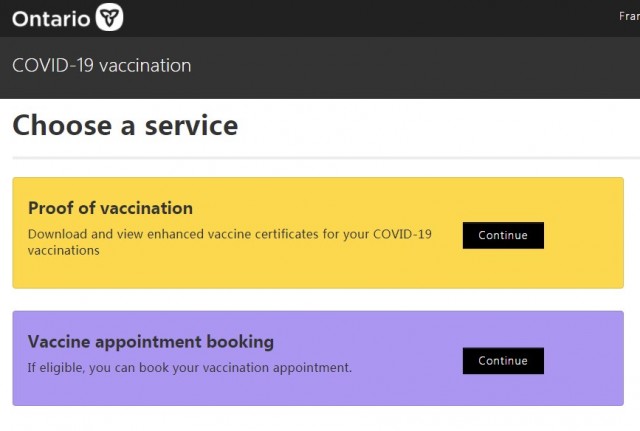Switch language via the Français link

629,16
